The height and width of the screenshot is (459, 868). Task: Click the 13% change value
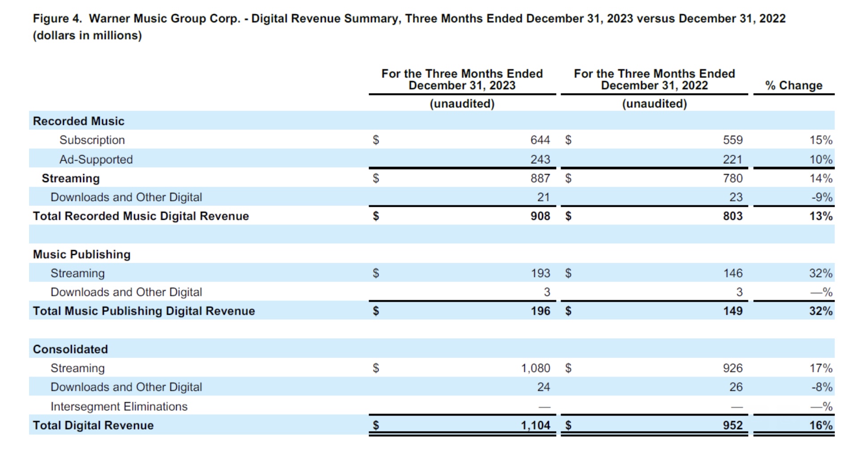pyautogui.click(x=821, y=216)
